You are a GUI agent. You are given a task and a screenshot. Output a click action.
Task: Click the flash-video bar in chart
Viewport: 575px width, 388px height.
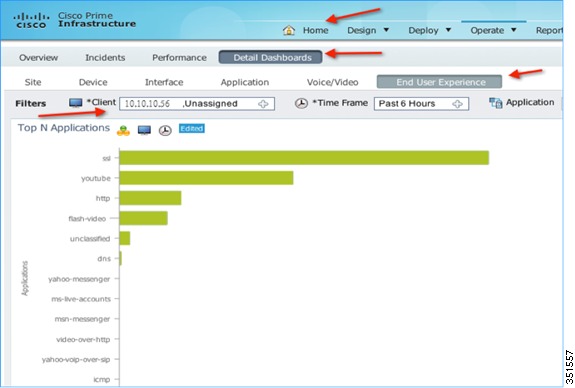click(x=143, y=218)
